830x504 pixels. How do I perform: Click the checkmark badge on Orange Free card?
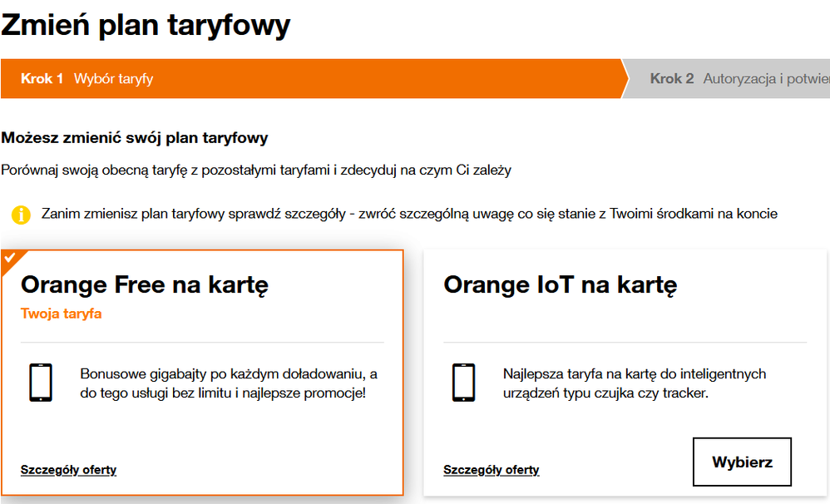coord(10,258)
